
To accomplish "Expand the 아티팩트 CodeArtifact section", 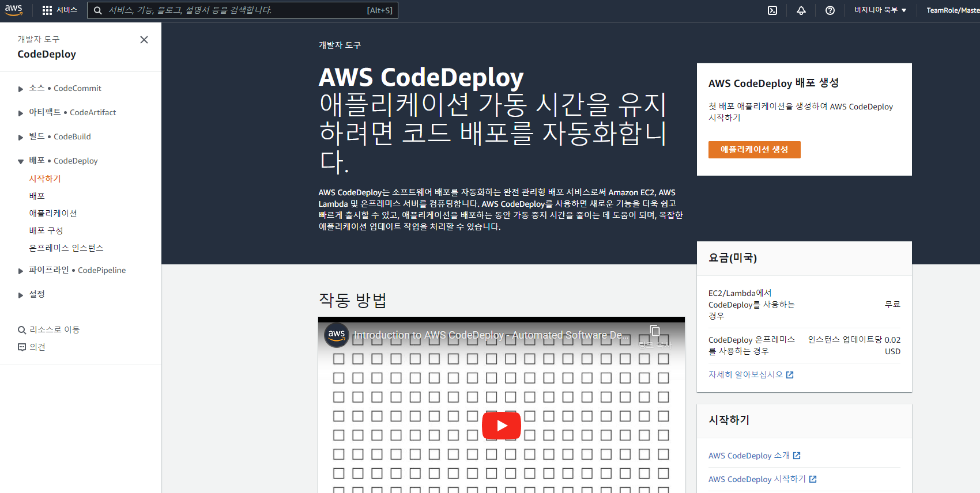I will click(x=21, y=113).
